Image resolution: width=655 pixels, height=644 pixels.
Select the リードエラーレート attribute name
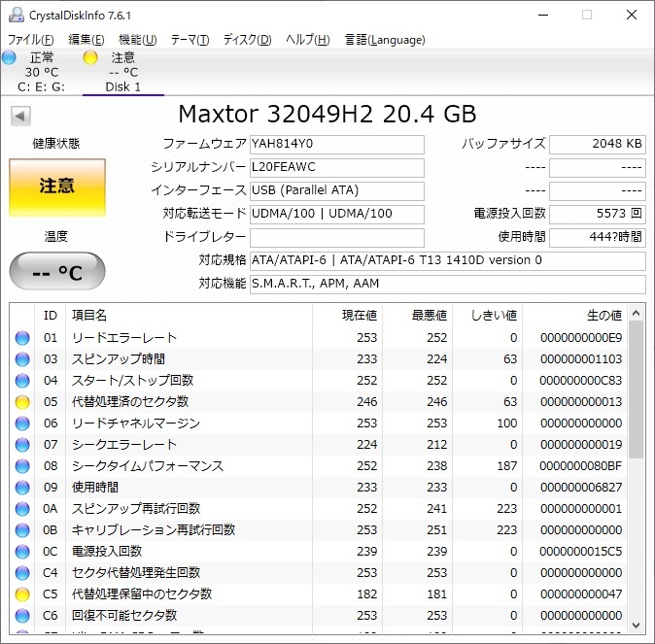coord(124,337)
